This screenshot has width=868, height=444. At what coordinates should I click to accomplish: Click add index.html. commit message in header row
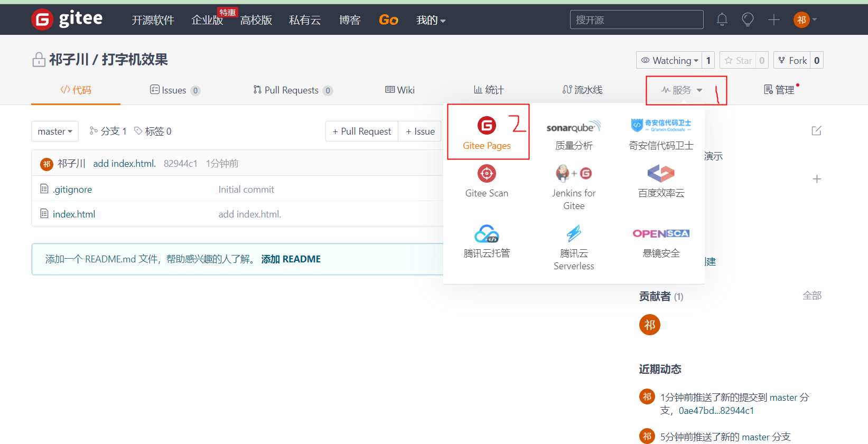coord(125,164)
